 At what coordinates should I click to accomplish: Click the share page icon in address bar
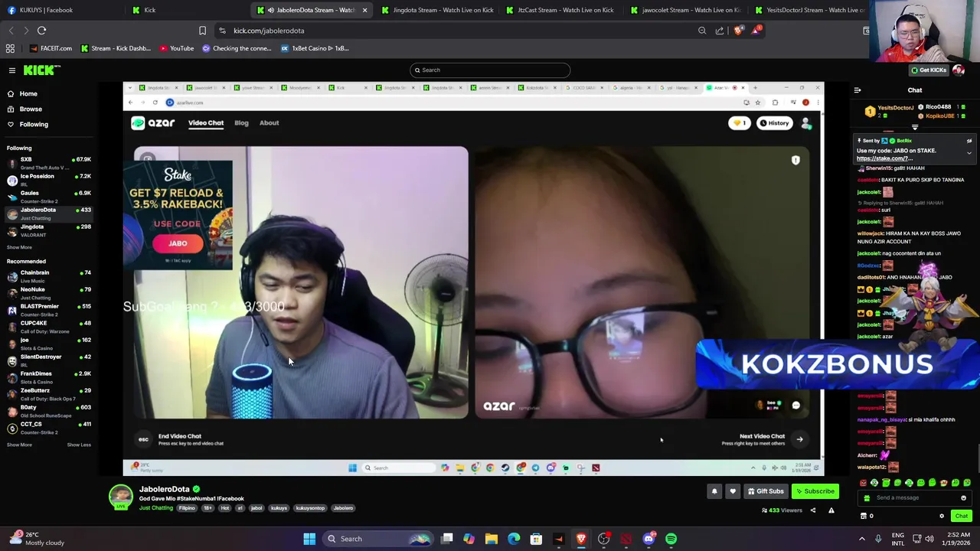[x=720, y=31]
